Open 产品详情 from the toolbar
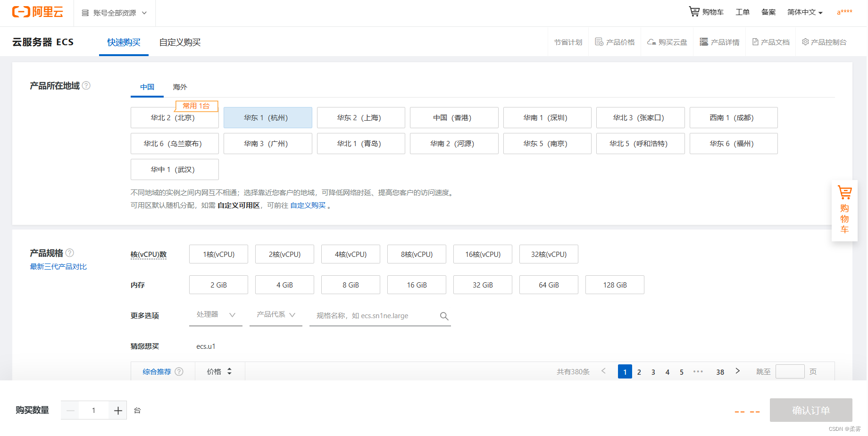This screenshot has width=868, height=436. pos(719,42)
